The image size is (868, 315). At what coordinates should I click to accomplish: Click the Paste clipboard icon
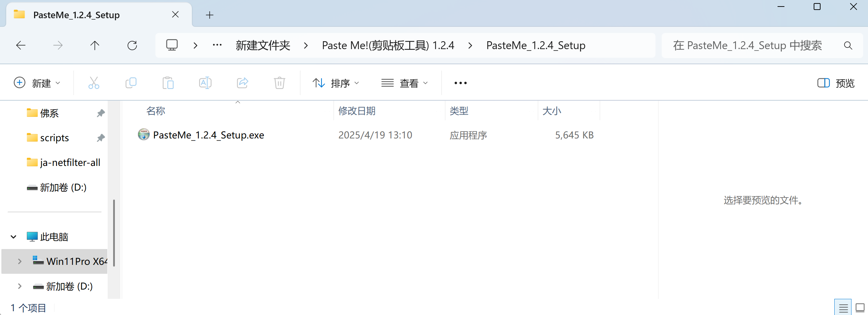click(x=168, y=83)
